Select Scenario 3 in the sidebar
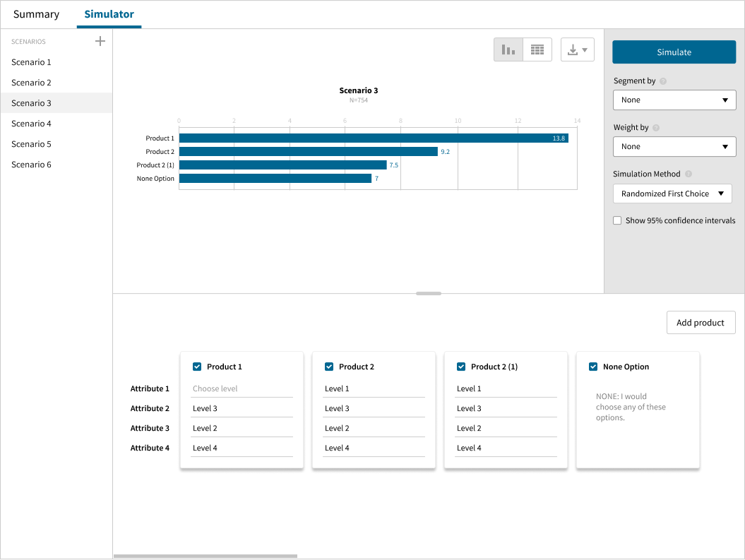 (x=56, y=103)
